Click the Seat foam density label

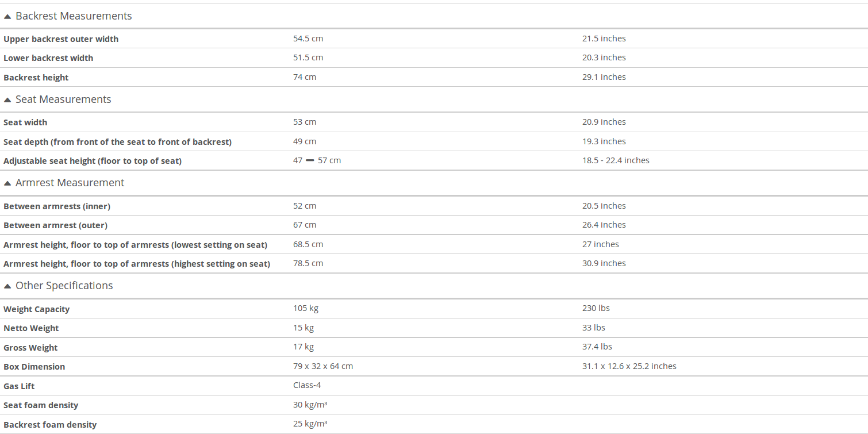41,405
